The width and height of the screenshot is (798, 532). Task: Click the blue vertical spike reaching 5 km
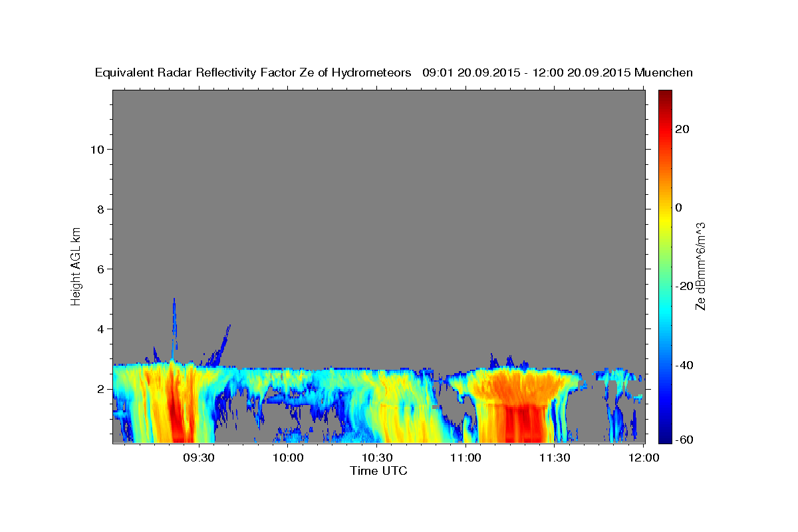coord(174,329)
